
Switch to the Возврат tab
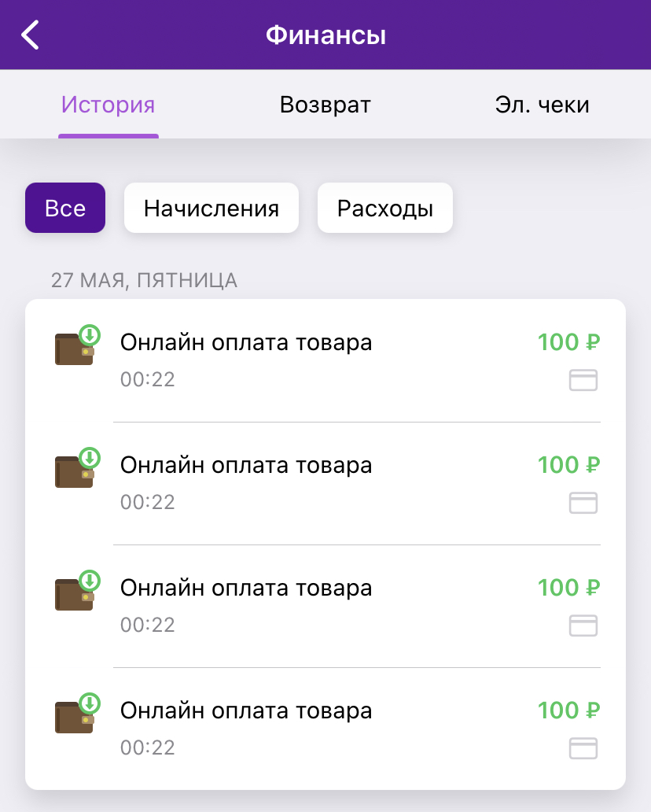pyautogui.click(x=325, y=105)
